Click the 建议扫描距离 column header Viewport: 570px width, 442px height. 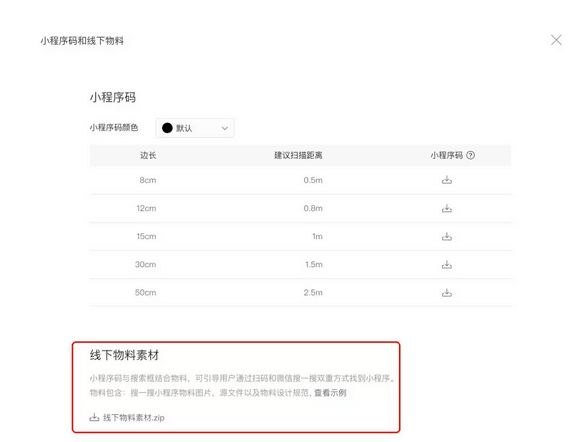point(298,155)
